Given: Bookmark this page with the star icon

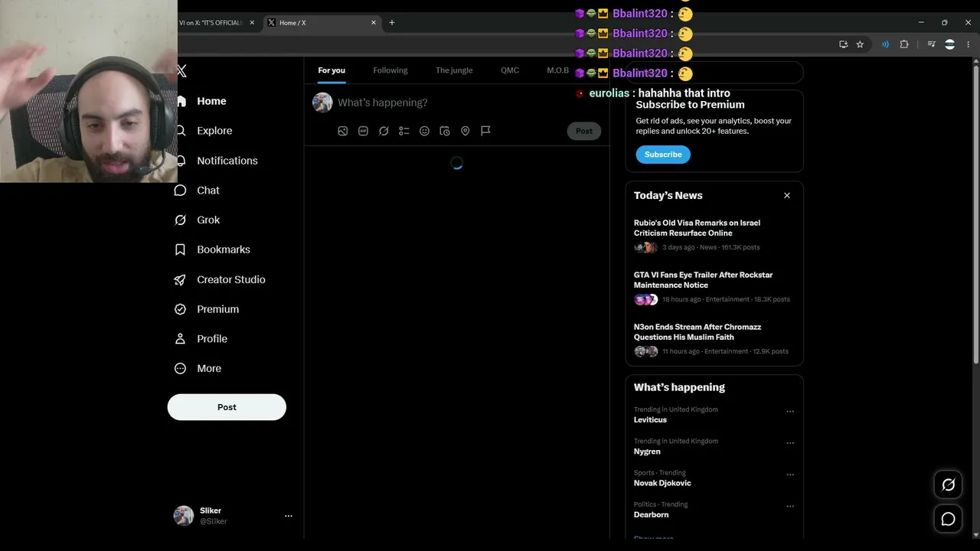Looking at the screenshot, I should coord(860,44).
